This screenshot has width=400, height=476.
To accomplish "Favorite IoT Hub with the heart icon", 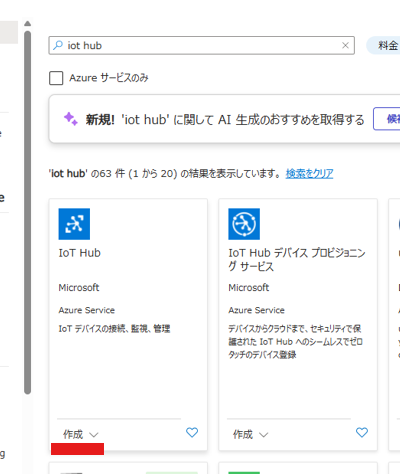I will [192, 432].
